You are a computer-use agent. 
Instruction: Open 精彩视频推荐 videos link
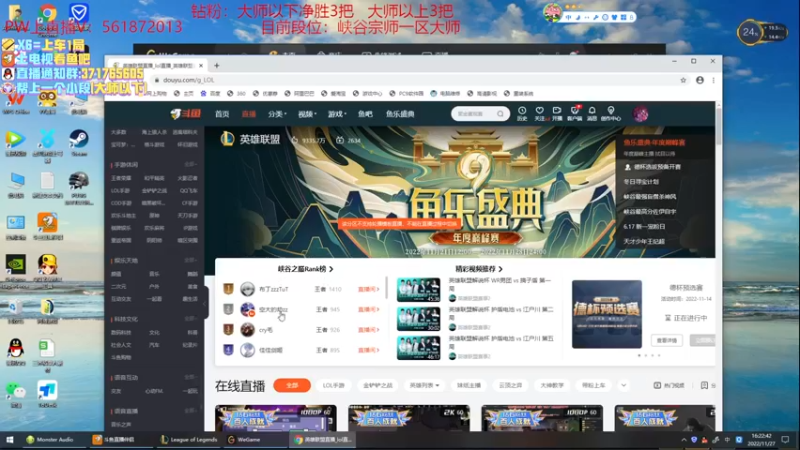(x=479, y=269)
